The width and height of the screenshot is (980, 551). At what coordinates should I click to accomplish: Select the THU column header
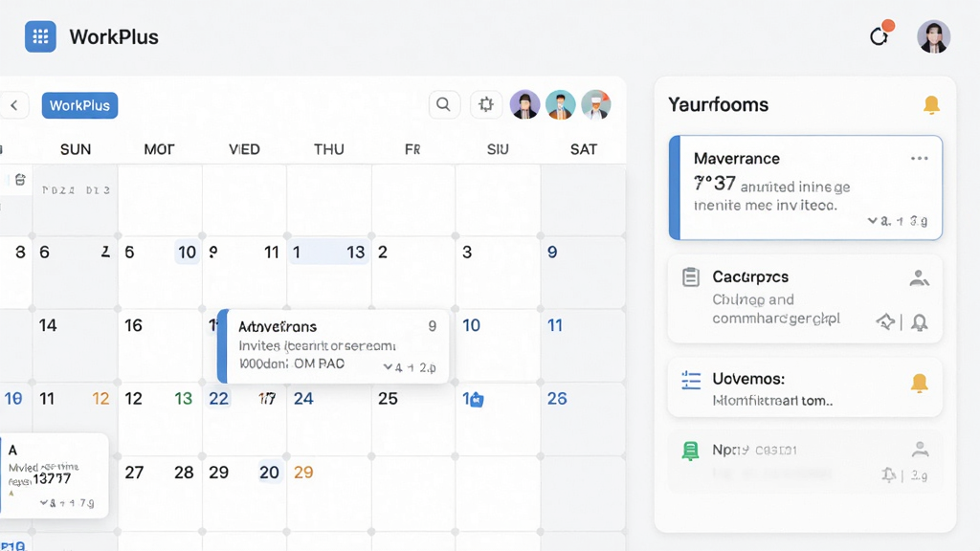click(329, 149)
